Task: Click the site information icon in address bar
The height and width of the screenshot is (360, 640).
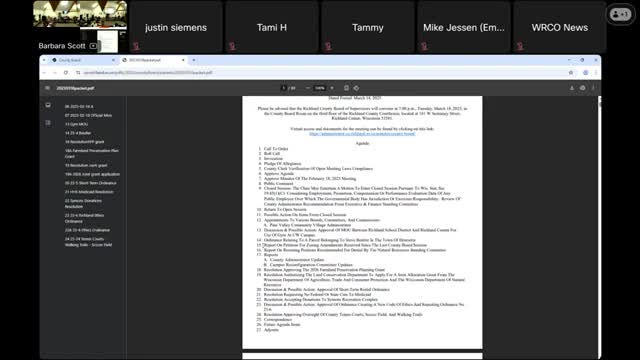Action: [x=78, y=73]
